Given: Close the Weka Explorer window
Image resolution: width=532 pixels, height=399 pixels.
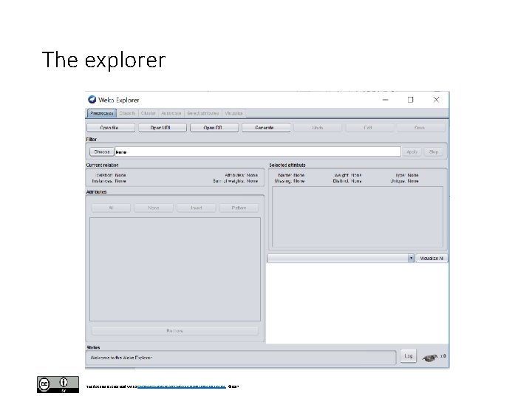Looking at the screenshot, I should coord(437,100).
